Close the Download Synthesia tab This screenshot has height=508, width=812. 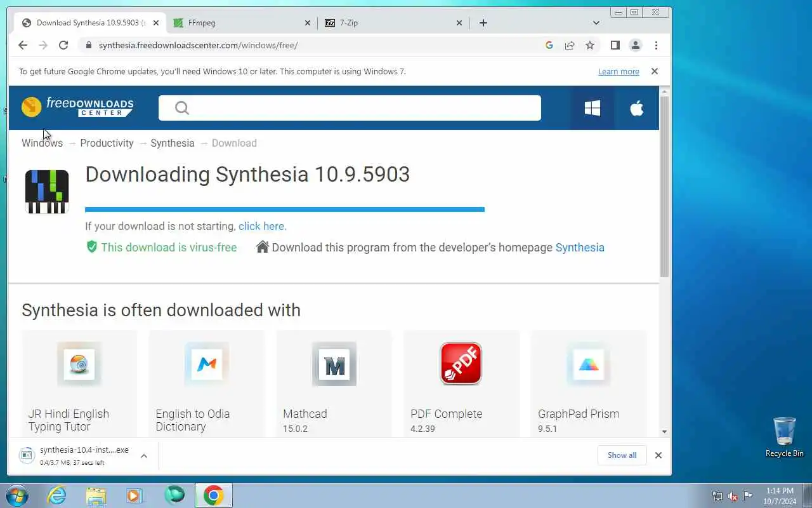[x=156, y=23]
